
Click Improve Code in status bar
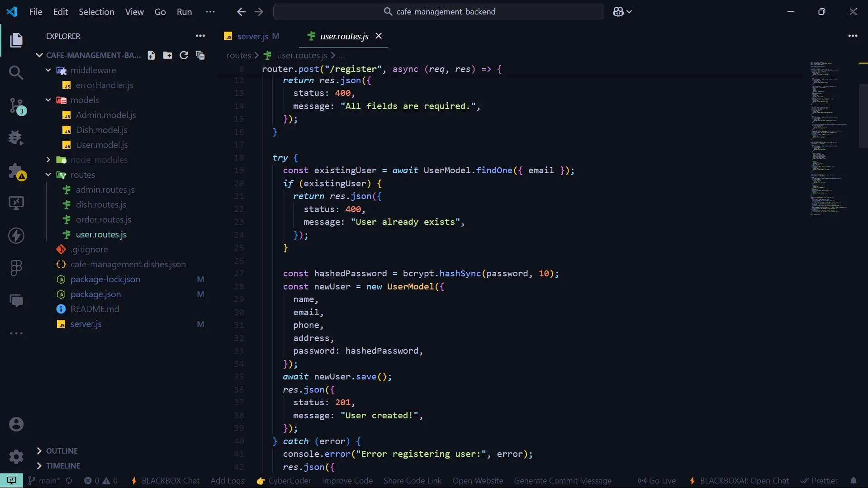point(347,481)
